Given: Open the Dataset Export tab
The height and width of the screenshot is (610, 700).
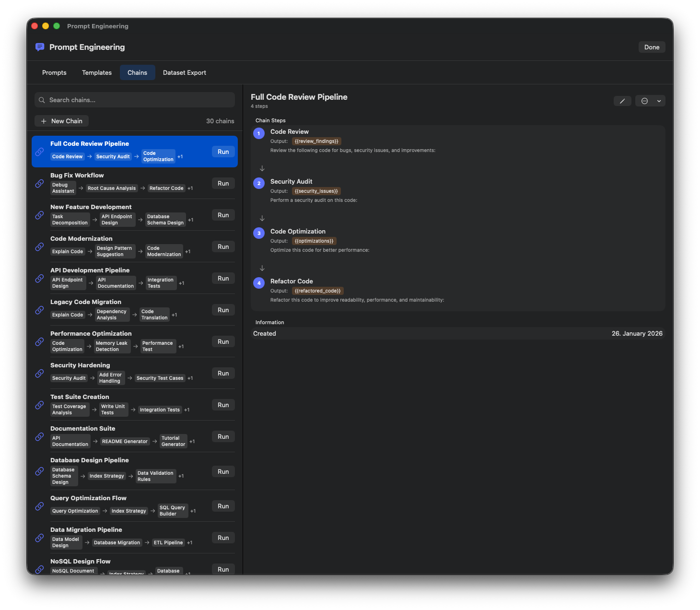Looking at the screenshot, I should (185, 73).
